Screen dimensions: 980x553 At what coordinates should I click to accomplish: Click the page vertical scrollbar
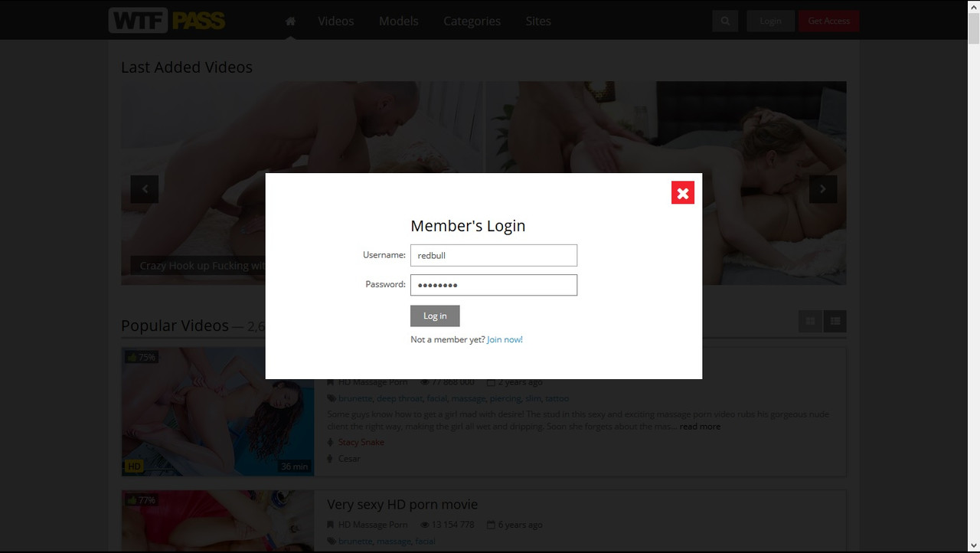tap(974, 276)
